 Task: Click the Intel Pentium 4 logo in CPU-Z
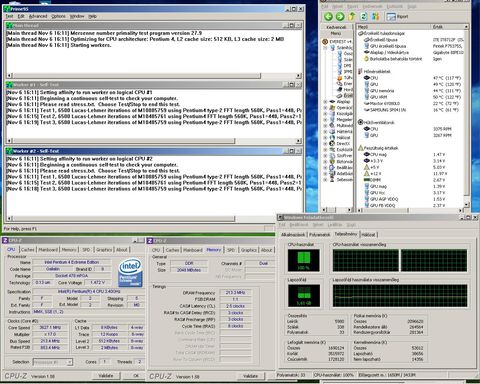(130, 273)
